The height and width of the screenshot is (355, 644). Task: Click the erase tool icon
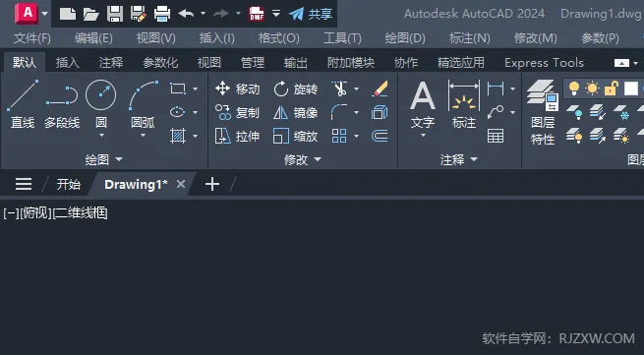(380, 89)
